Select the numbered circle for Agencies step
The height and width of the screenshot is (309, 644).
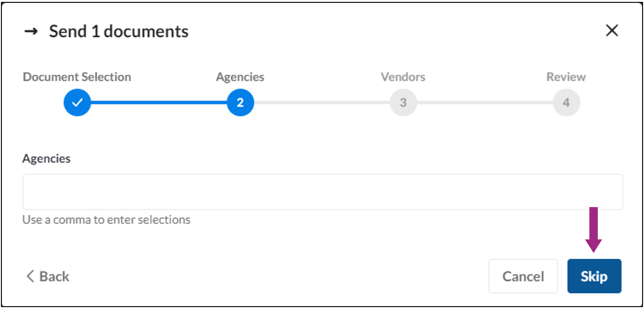coord(240,102)
